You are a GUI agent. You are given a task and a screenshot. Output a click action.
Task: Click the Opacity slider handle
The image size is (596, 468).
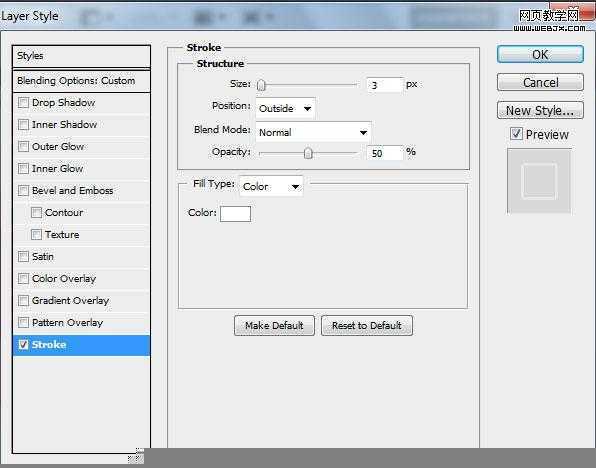[x=308, y=153]
